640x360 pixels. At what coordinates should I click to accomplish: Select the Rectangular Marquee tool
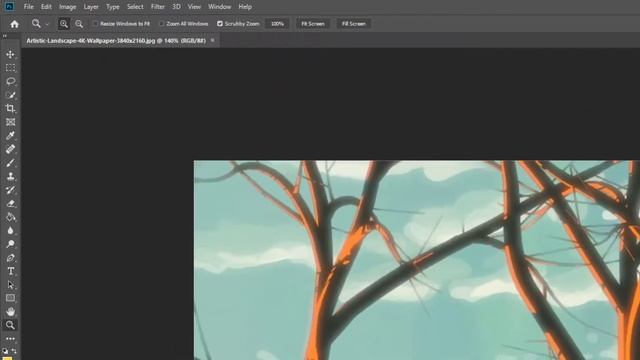coord(10,68)
